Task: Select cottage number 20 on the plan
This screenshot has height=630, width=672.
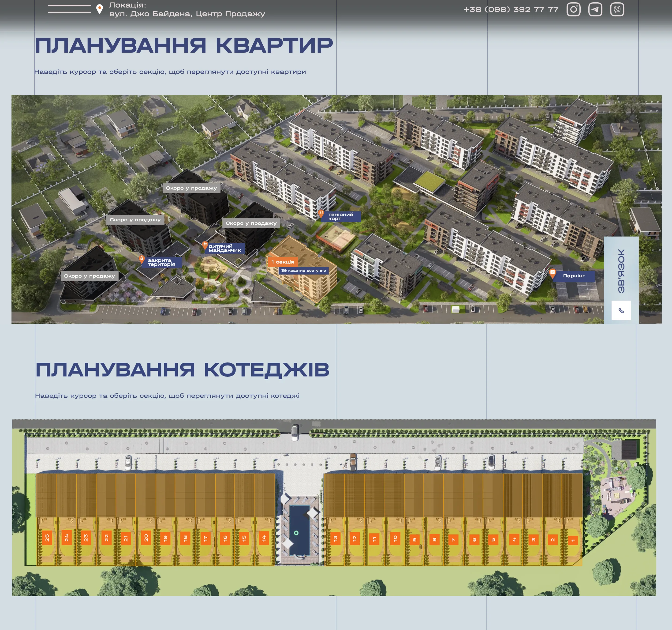Action: [146, 538]
